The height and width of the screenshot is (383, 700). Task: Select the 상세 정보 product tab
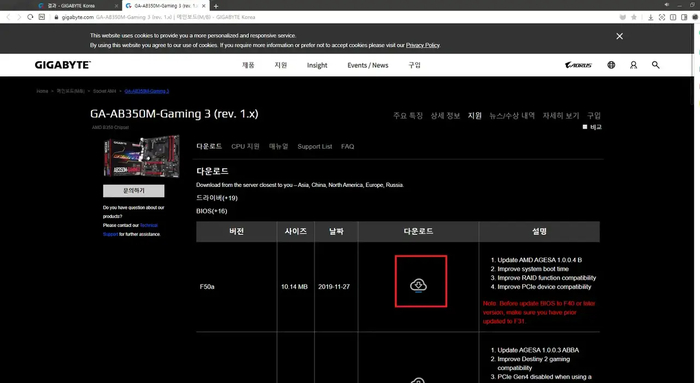445,116
